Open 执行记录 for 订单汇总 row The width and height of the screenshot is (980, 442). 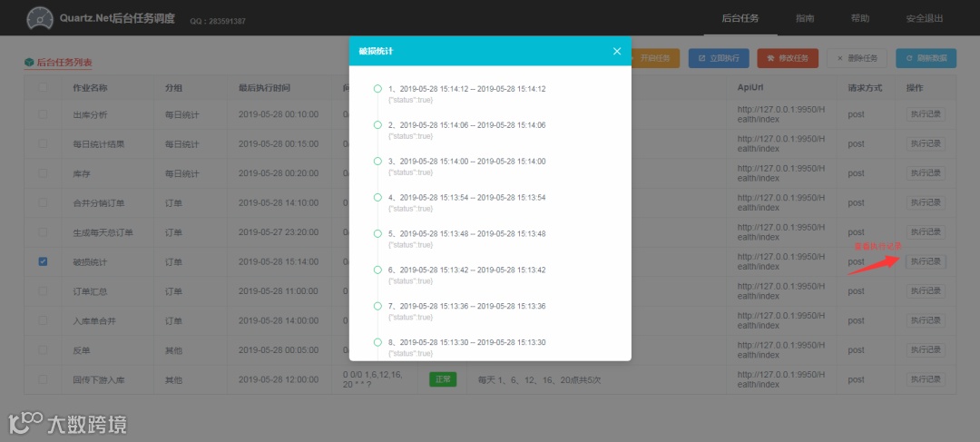click(x=926, y=290)
